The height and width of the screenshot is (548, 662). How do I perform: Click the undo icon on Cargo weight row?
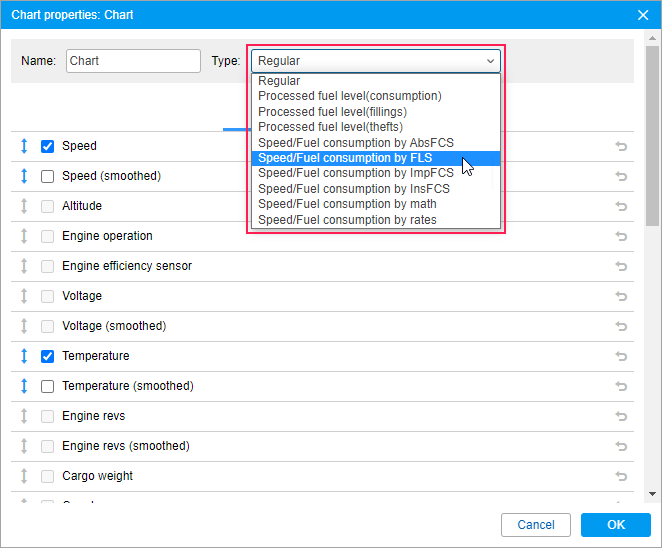[x=620, y=476]
